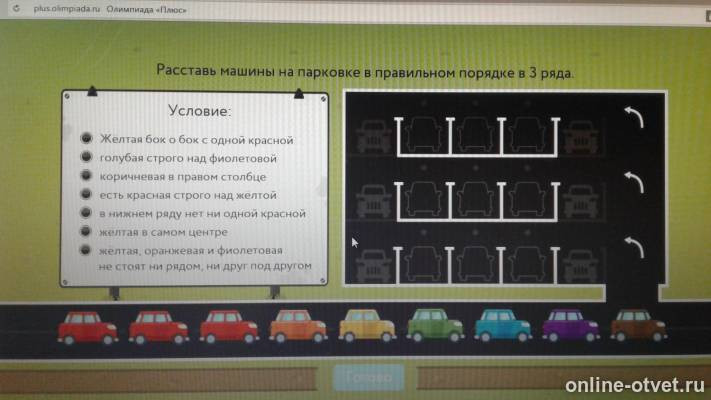Click the top row right parking slot

pos(528,136)
